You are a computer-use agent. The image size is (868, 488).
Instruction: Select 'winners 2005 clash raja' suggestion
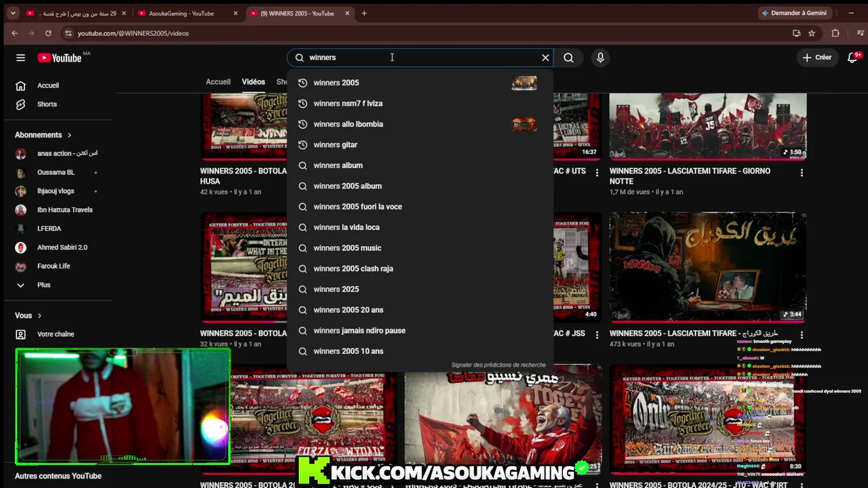(420, 269)
